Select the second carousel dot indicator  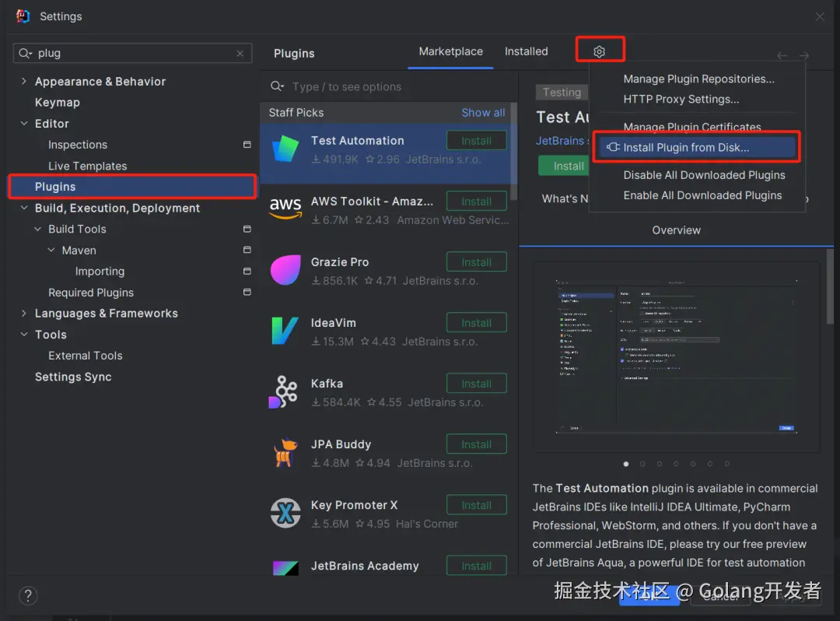coord(642,464)
